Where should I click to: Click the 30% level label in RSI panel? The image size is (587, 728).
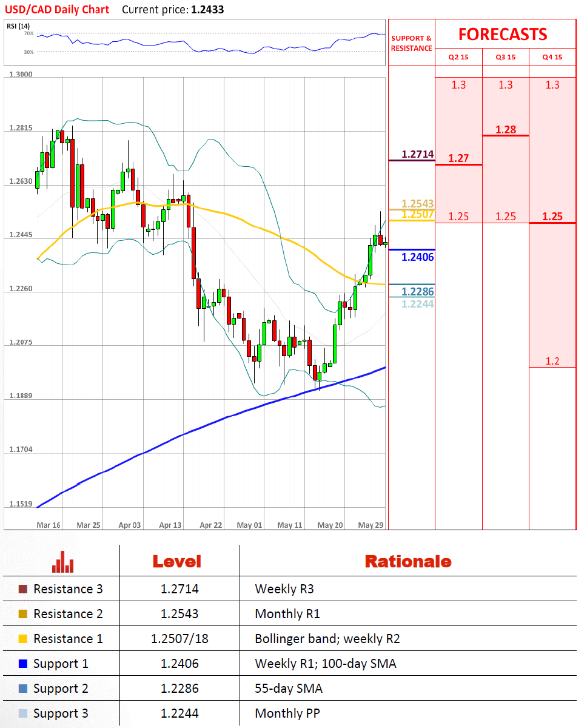(29, 52)
